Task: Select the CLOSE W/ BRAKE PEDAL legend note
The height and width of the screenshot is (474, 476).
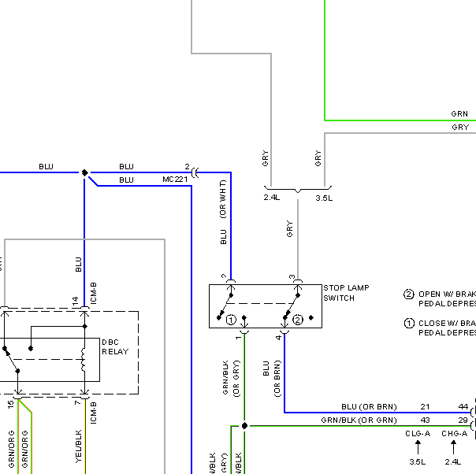Action: point(440,328)
